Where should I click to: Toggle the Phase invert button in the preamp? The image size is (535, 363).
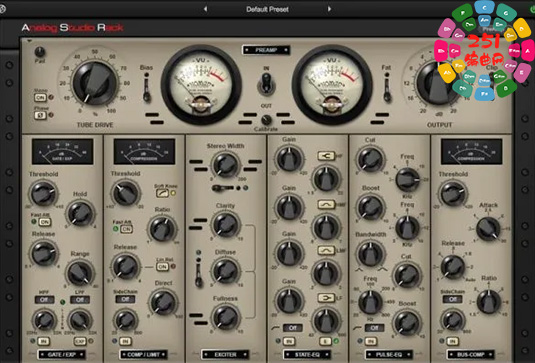40,115
